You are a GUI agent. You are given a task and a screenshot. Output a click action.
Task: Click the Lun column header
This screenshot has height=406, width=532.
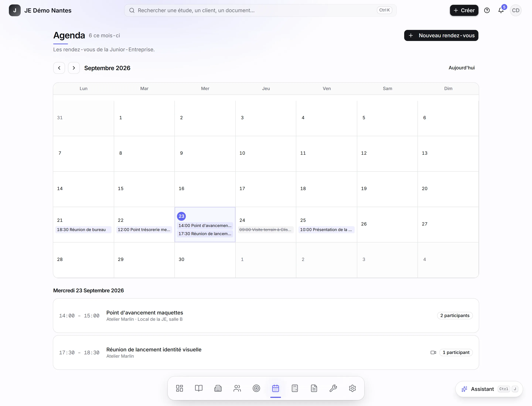coord(83,88)
